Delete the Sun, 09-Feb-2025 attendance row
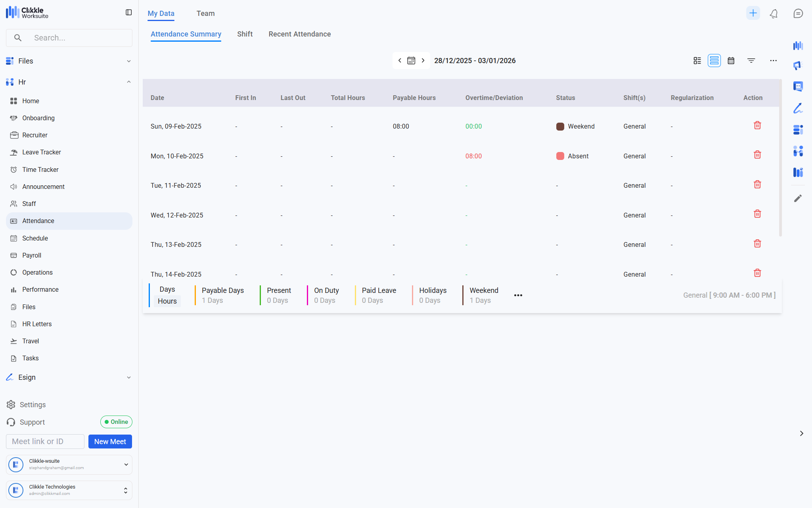 point(757,125)
